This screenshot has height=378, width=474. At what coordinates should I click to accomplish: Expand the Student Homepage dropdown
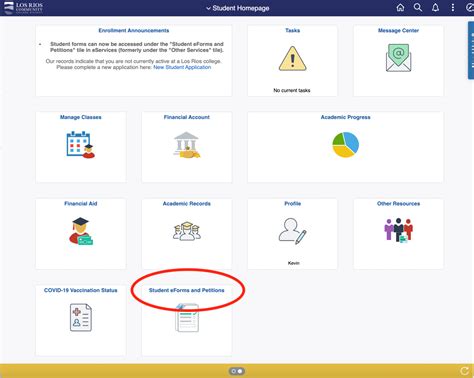[237, 8]
